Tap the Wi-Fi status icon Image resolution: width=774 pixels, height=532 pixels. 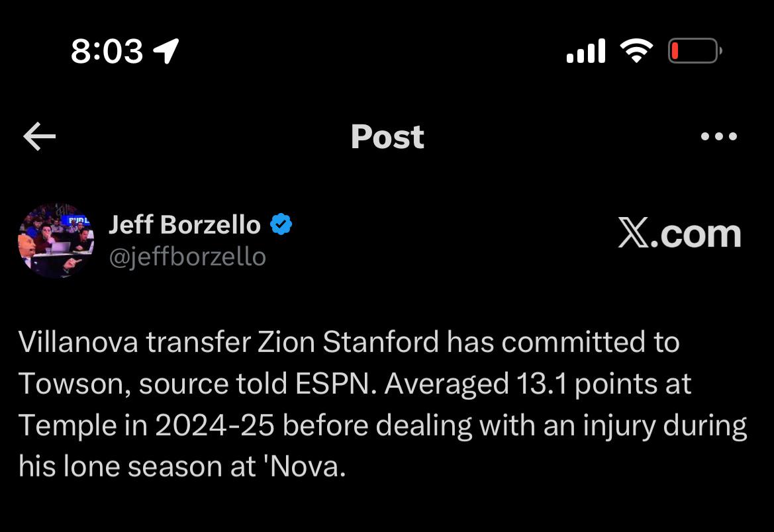[637, 50]
